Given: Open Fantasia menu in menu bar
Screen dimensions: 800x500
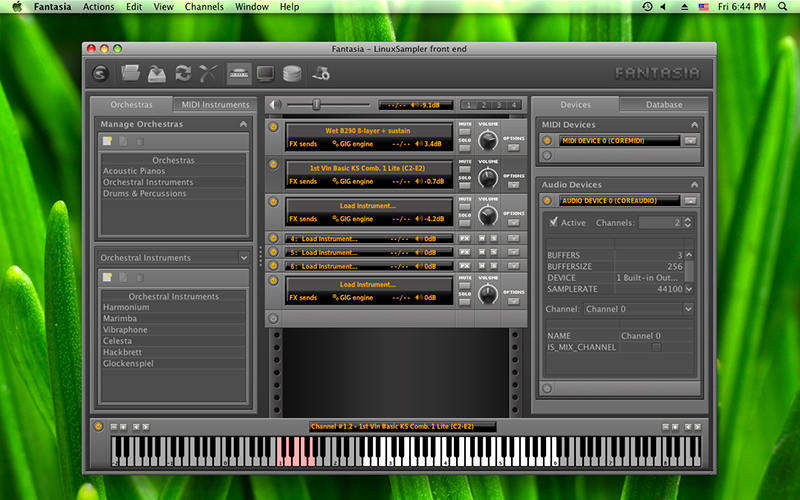Looking at the screenshot, I should pos(53,7).
